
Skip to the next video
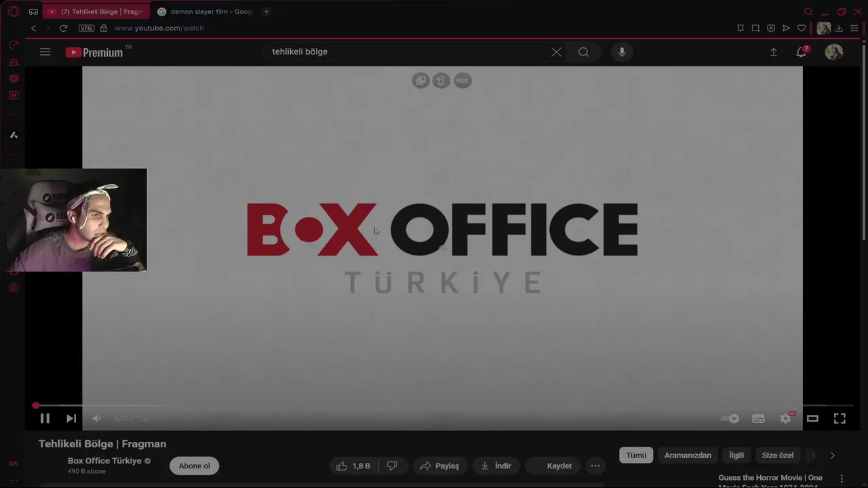coord(71,418)
